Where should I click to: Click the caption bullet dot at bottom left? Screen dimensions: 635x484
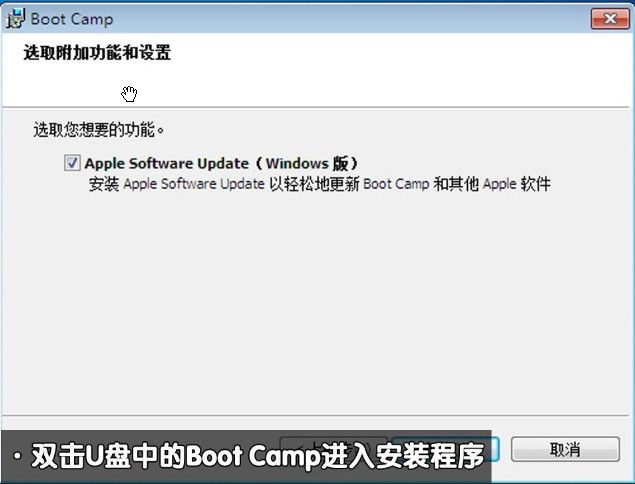pyautogui.click(x=17, y=456)
